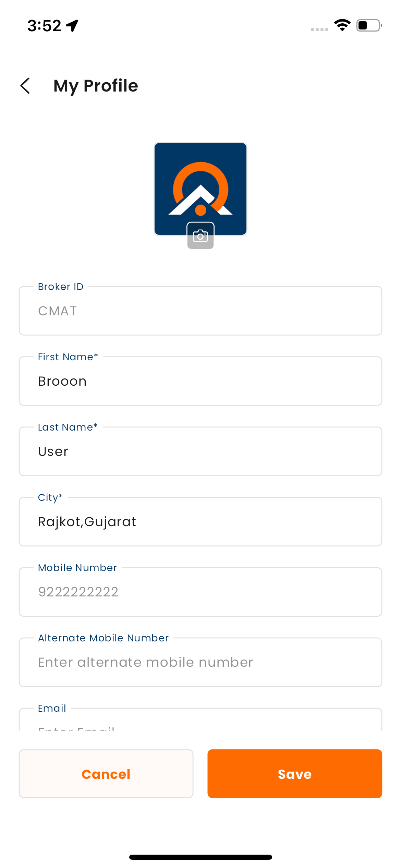Tap the 3:52 clock in status bar
Image resolution: width=401 pixels, height=868 pixels.
click(44, 26)
